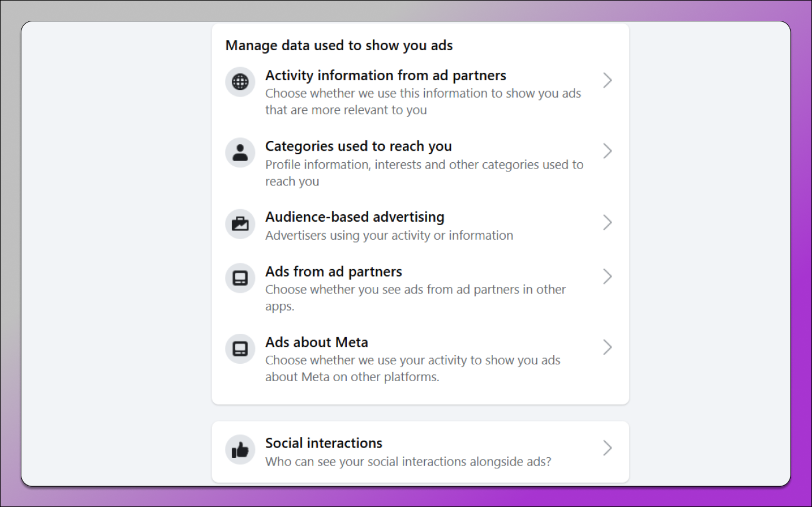Click the device icon beside Ads about Meta
Screen dimensions: 812x507
pyautogui.click(x=240, y=349)
